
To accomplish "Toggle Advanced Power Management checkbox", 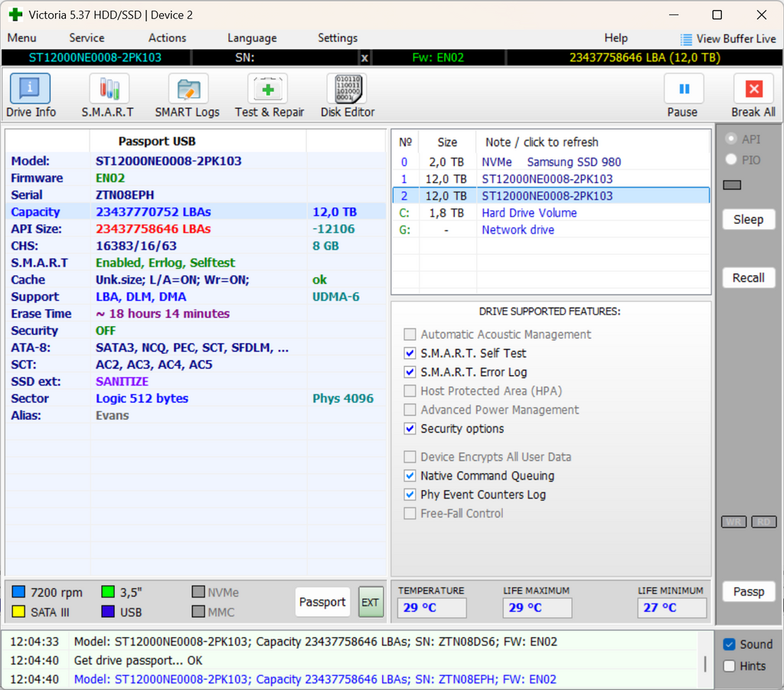I will point(410,410).
